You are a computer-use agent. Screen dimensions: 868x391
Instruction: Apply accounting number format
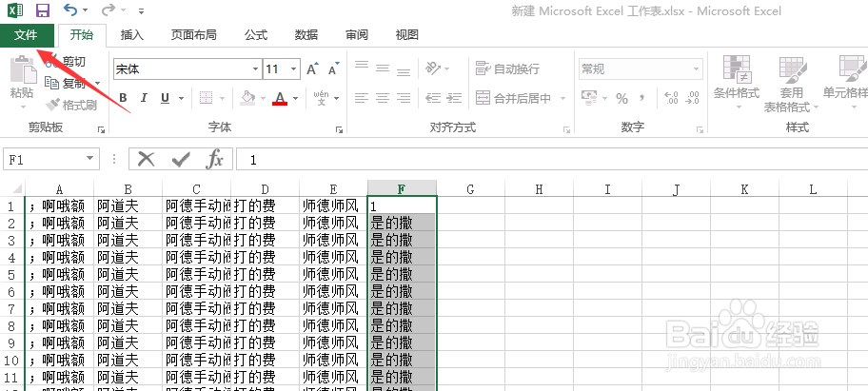point(588,98)
